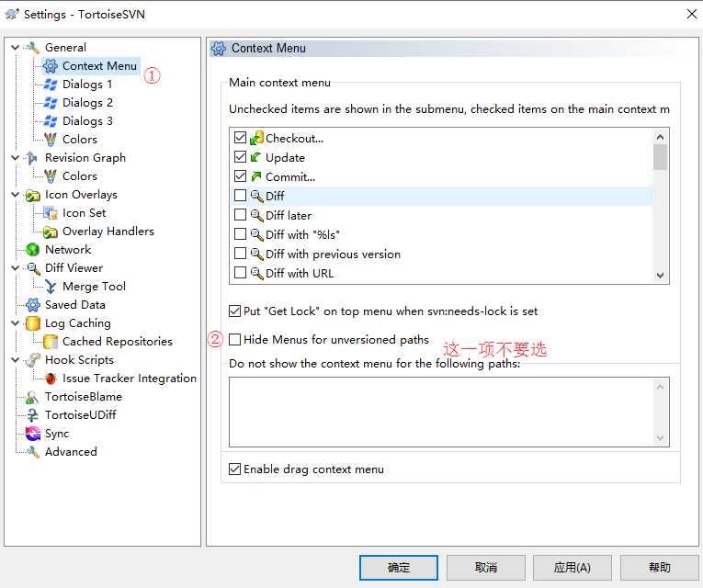
Task: Select Context Menu in settings tree
Action: pyautogui.click(x=99, y=66)
